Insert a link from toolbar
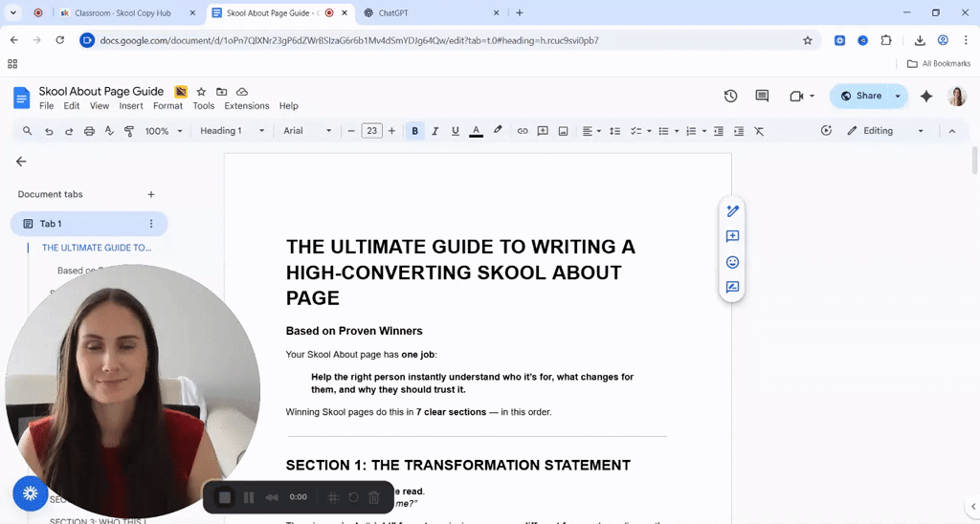Viewport: 980px width, 524px height. [523, 131]
